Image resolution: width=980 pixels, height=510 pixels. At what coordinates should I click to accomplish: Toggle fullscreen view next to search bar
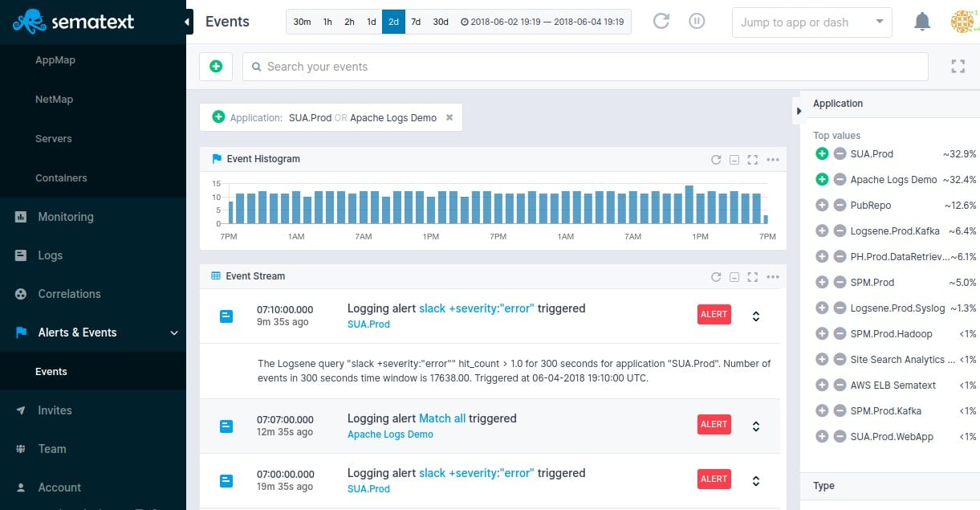tap(958, 67)
